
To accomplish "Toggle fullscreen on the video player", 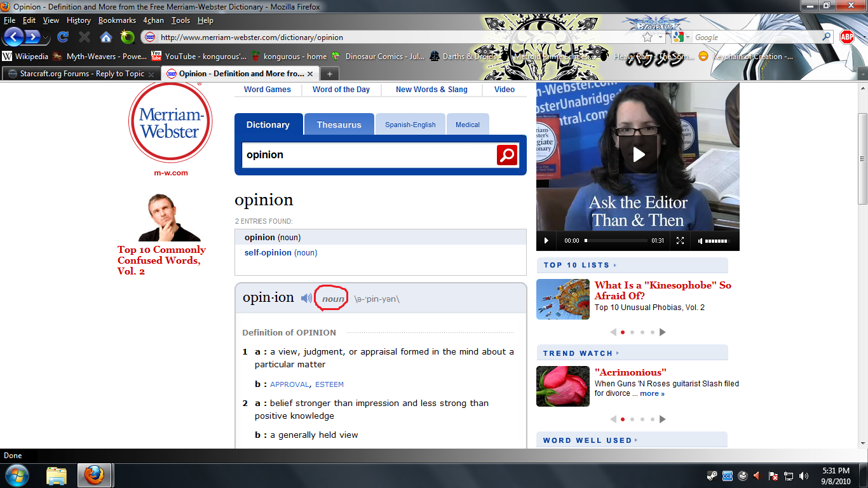I will tap(680, 241).
